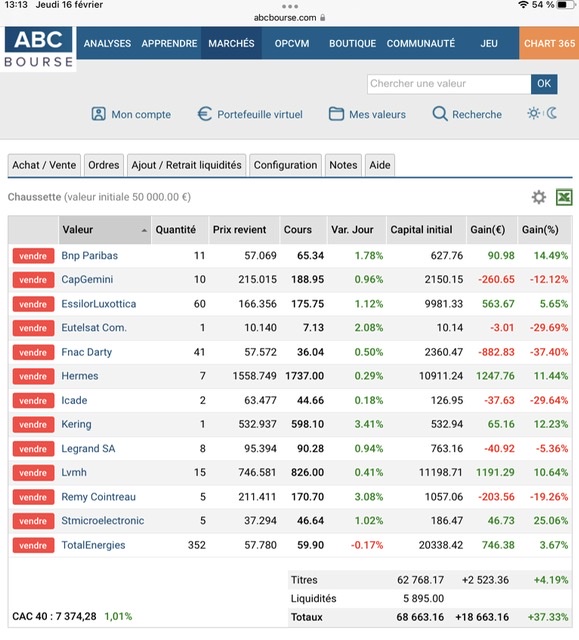This screenshot has width=579, height=640.
Task: Select the Aide tab
Action: pos(380,165)
